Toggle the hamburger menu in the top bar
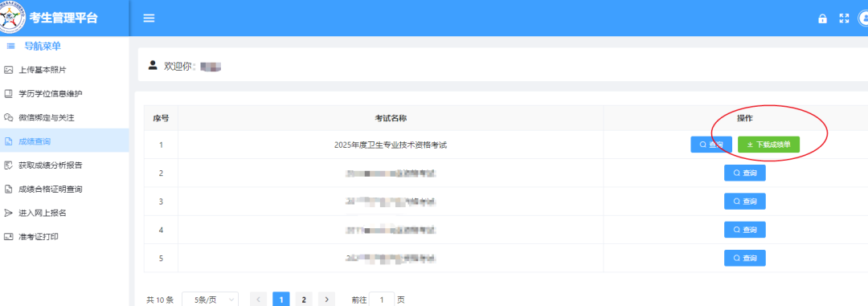868x306 pixels. pos(149,18)
